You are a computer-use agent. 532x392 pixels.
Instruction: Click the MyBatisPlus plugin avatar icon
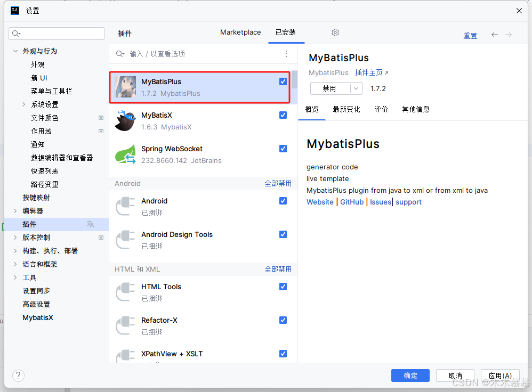point(125,87)
